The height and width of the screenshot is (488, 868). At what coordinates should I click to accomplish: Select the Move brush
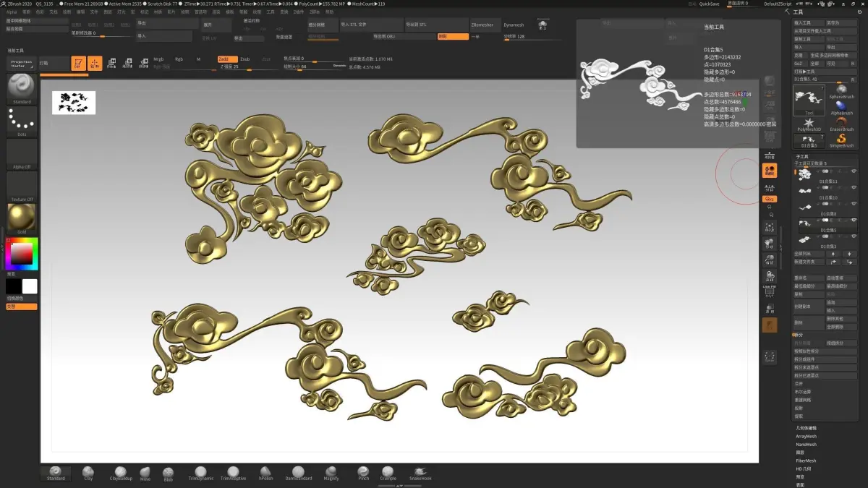[145, 474]
